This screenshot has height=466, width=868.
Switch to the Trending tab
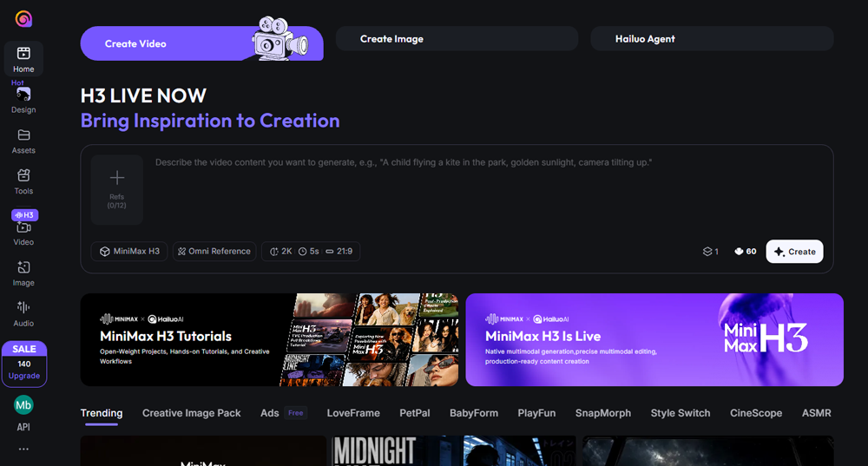coord(102,413)
